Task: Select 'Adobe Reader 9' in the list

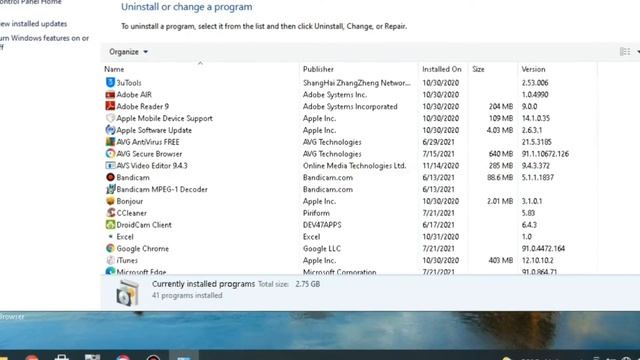Action: 142,107
